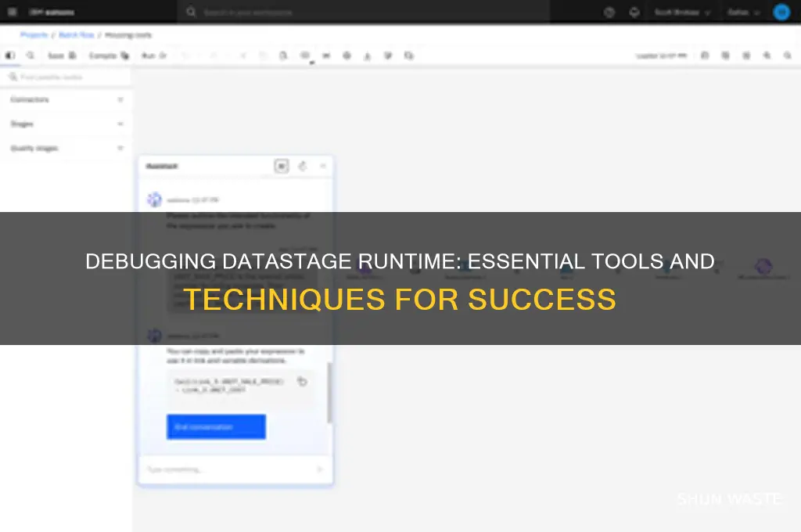Screen dimensions: 801x532
Task: Click the second icon in Assistant header
Action: (x=303, y=166)
